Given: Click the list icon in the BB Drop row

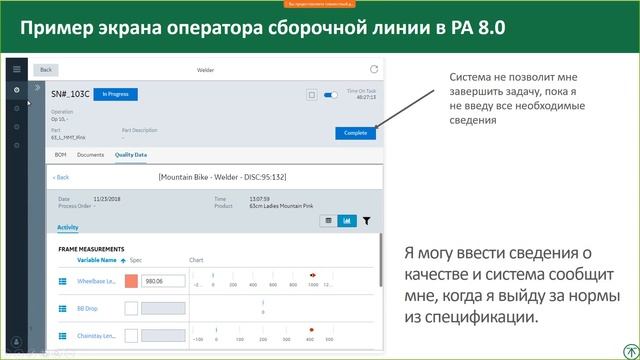Looking at the screenshot, I should click(62, 309).
